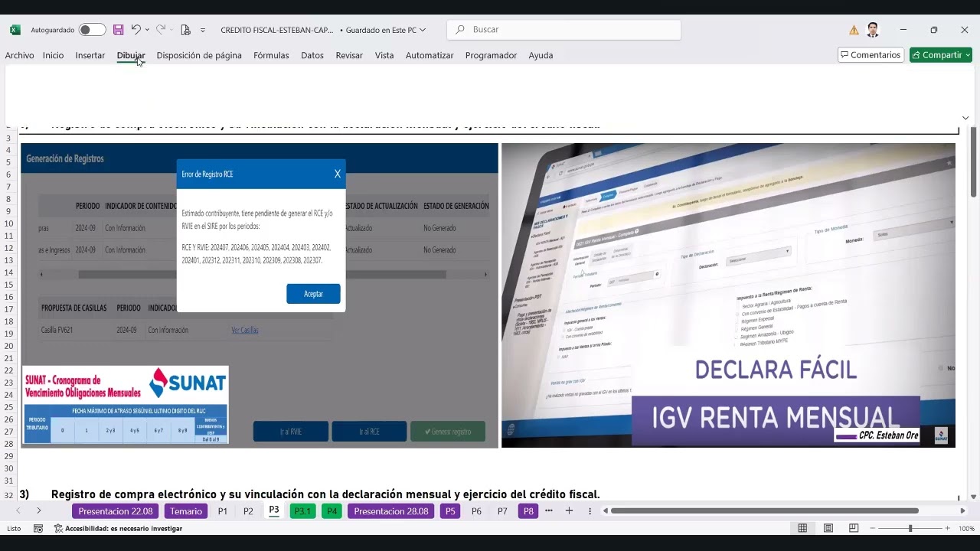Switch to the Revisar ribbon tab
The width and height of the screenshot is (980, 551).
pyautogui.click(x=349, y=55)
